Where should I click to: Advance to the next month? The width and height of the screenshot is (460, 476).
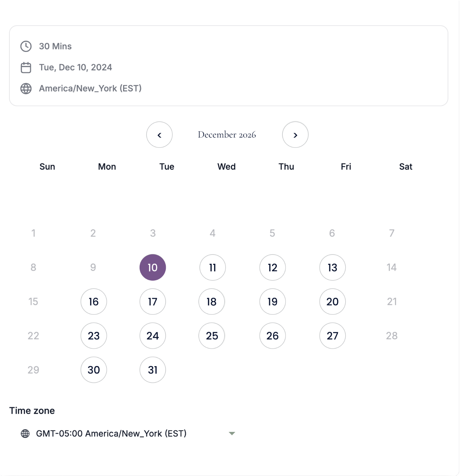click(295, 135)
